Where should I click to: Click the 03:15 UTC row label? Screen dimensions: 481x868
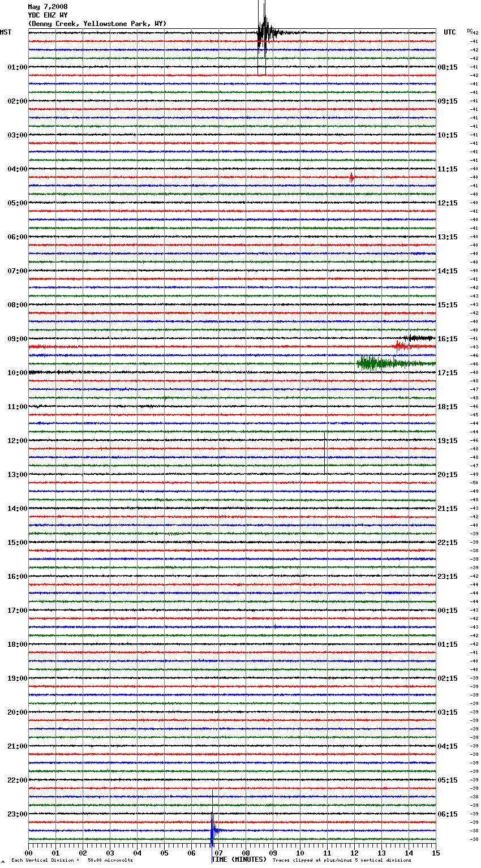pos(448,712)
